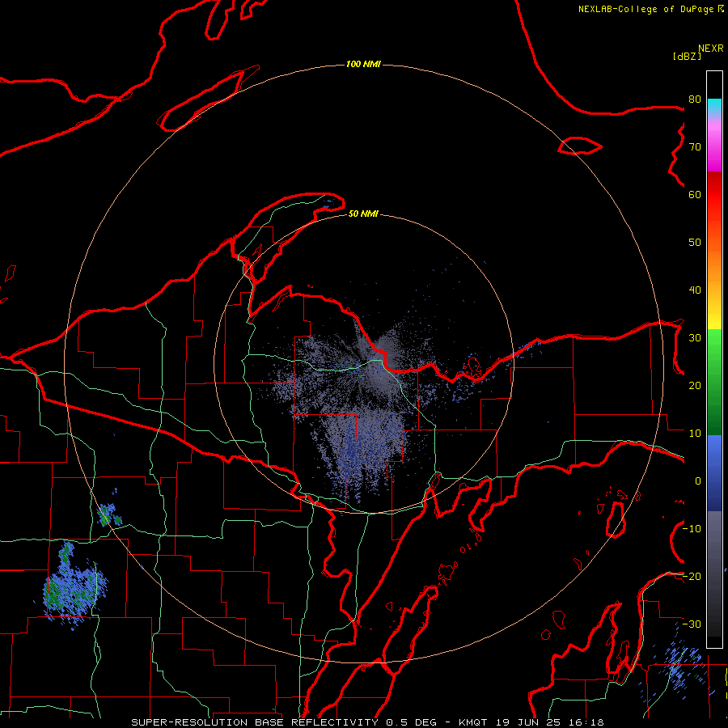Click the 60 dBZ scale value
728x728 pixels.
click(x=695, y=194)
